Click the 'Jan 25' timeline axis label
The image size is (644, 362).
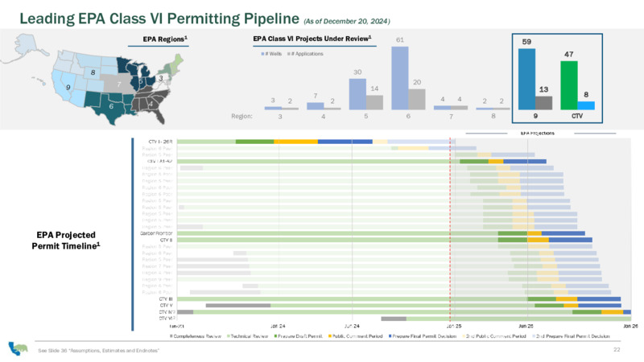(x=454, y=326)
